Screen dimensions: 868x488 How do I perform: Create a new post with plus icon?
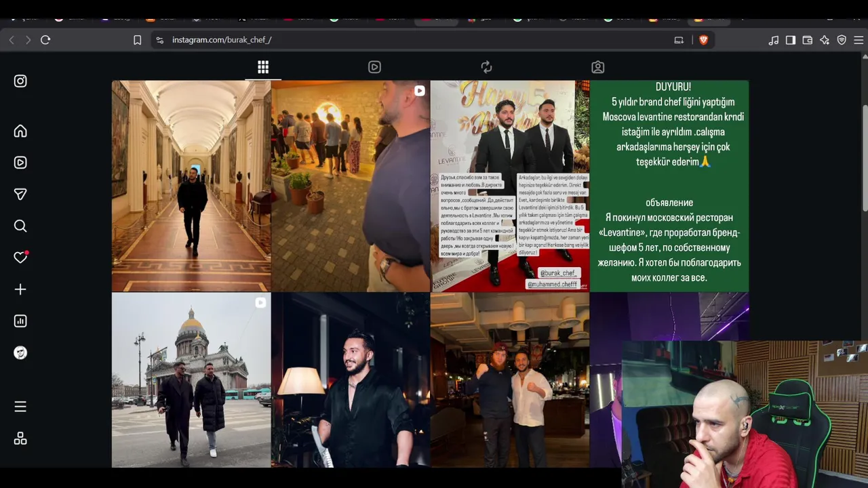point(20,289)
